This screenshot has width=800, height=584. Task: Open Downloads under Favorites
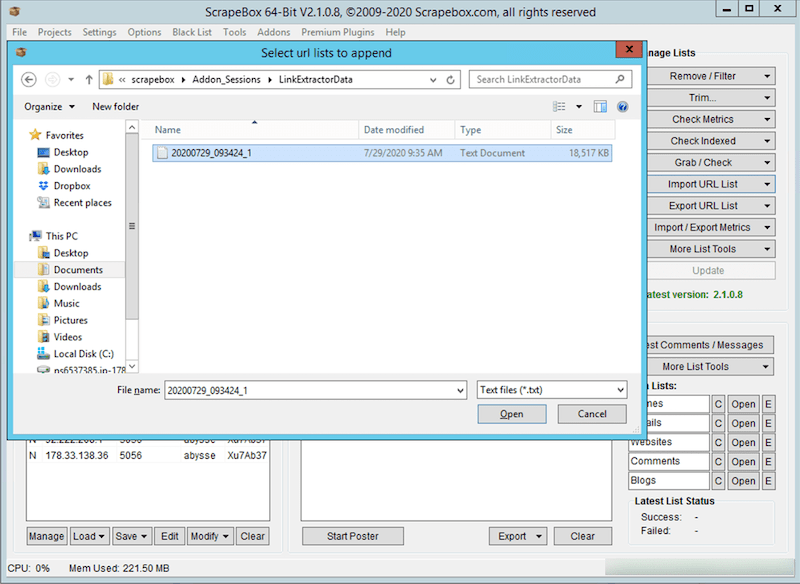[x=78, y=169]
